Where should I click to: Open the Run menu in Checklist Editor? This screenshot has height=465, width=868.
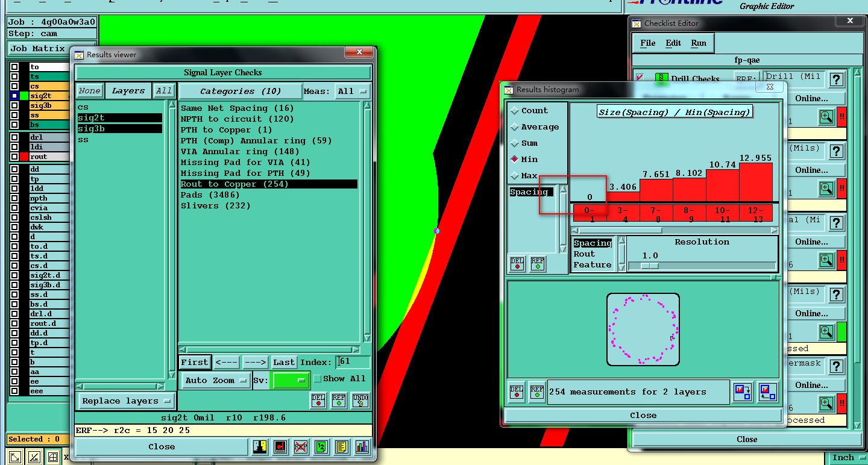tap(699, 43)
